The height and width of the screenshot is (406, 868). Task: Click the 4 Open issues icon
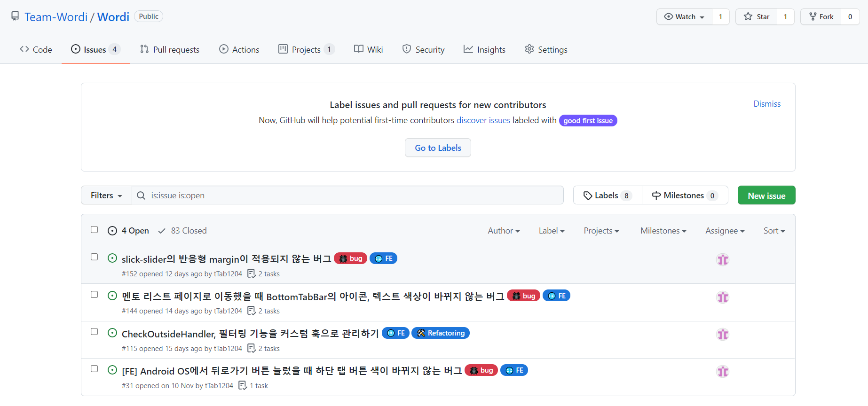[112, 231]
